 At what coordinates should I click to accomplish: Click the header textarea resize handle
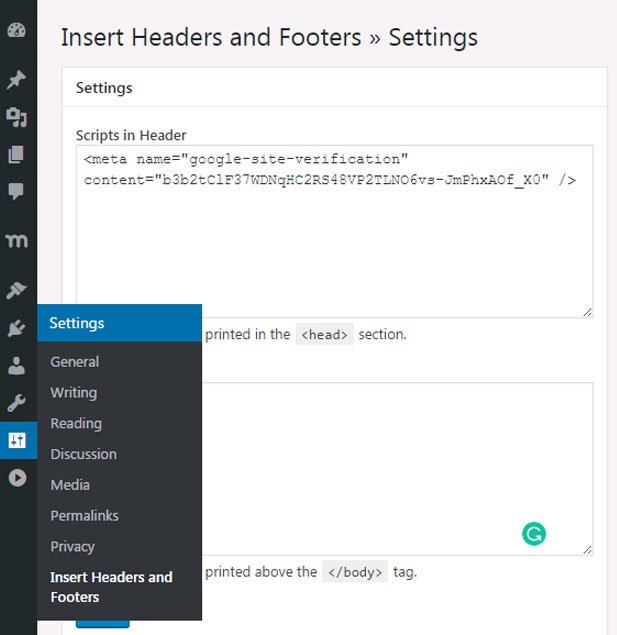(588, 312)
